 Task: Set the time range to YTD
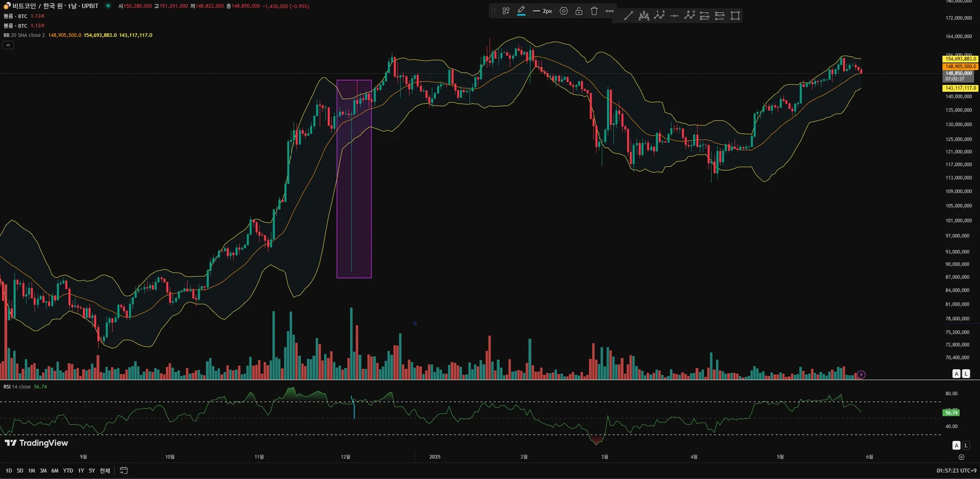coord(68,471)
